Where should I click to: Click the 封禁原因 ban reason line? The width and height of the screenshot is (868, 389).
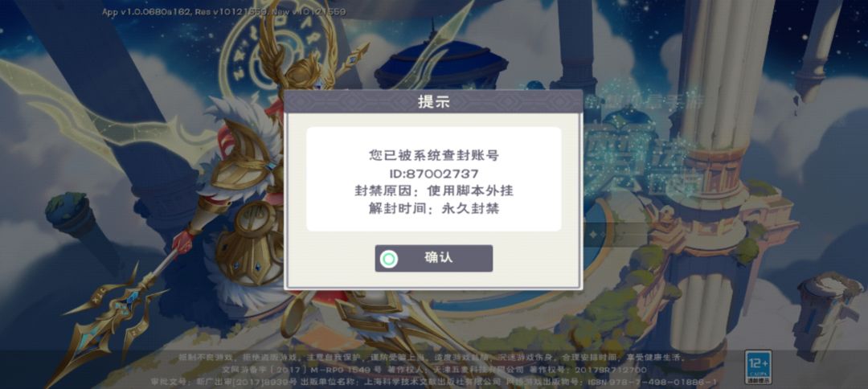click(433, 191)
